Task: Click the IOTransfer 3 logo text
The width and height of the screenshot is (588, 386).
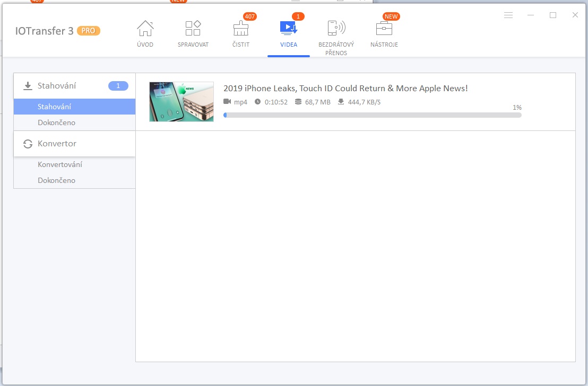Action: (44, 31)
